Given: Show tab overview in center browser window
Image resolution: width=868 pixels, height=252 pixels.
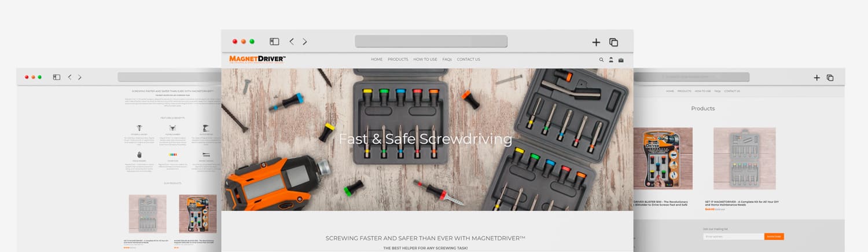Looking at the screenshot, I should pos(614,42).
